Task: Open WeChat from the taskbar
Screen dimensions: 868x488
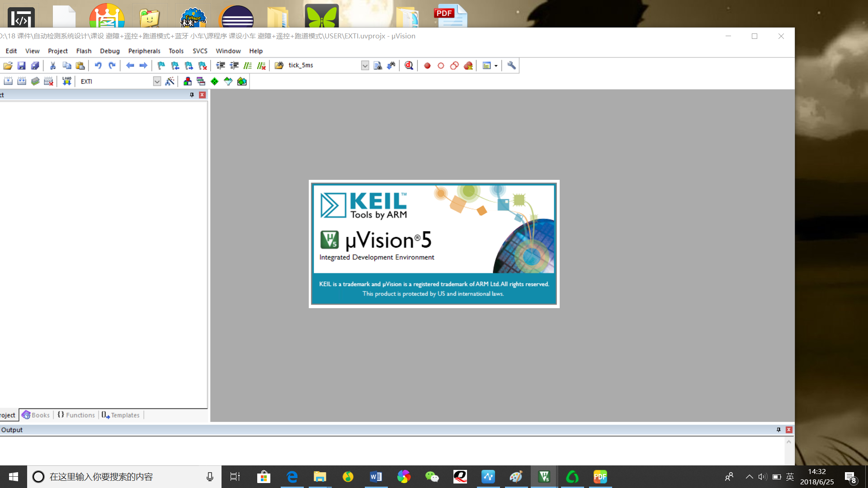Action: pyautogui.click(x=432, y=477)
